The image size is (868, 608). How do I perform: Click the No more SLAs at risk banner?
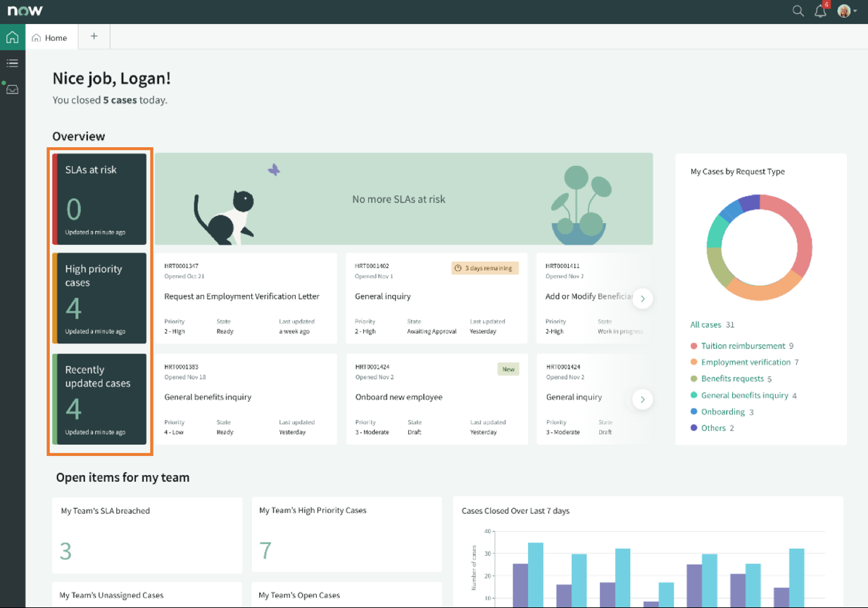coord(404,199)
